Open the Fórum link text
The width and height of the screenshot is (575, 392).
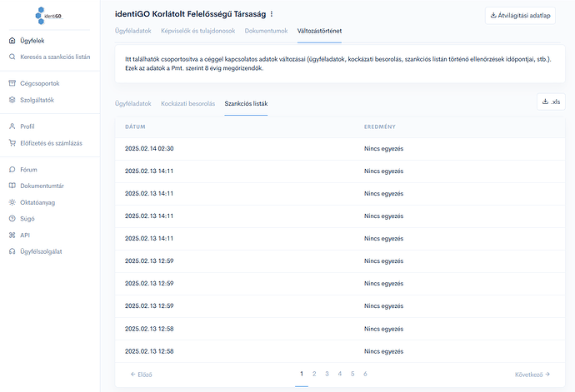pos(28,170)
